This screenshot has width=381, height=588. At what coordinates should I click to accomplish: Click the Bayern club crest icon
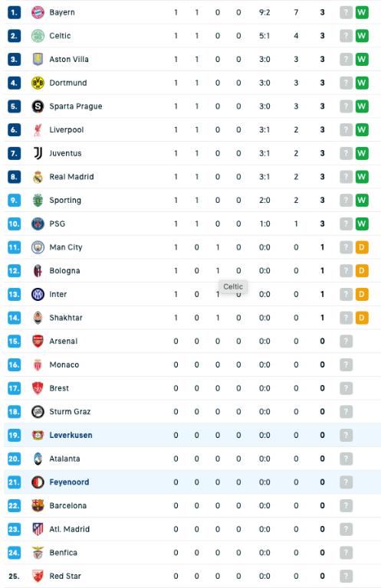pyautogui.click(x=38, y=12)
